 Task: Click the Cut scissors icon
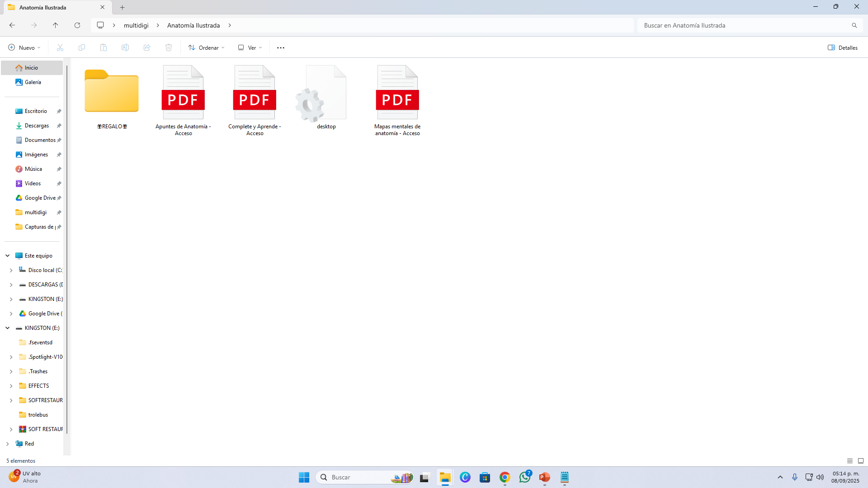click(60, 47)
